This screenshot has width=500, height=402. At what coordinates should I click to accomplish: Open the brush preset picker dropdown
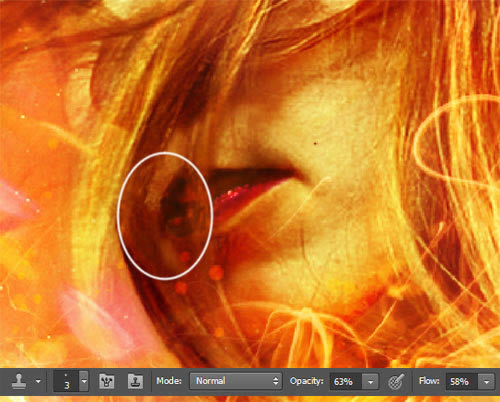pyautogui.click(x=84, y=381)
